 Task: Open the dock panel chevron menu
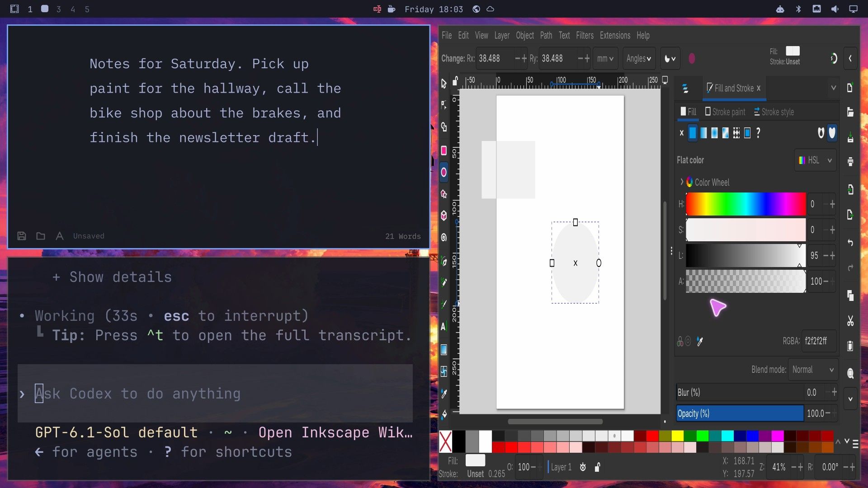pos(833,88)
